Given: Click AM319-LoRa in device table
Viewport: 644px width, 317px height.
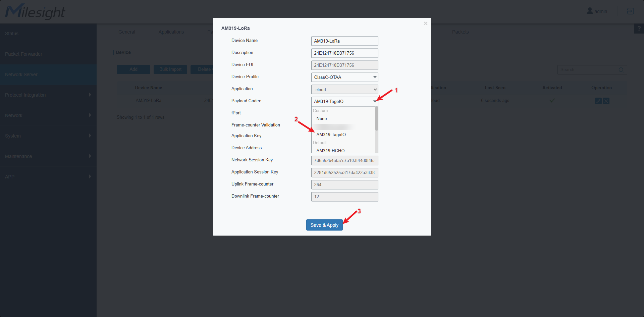Looking at the screenshot, I should 149,100.
